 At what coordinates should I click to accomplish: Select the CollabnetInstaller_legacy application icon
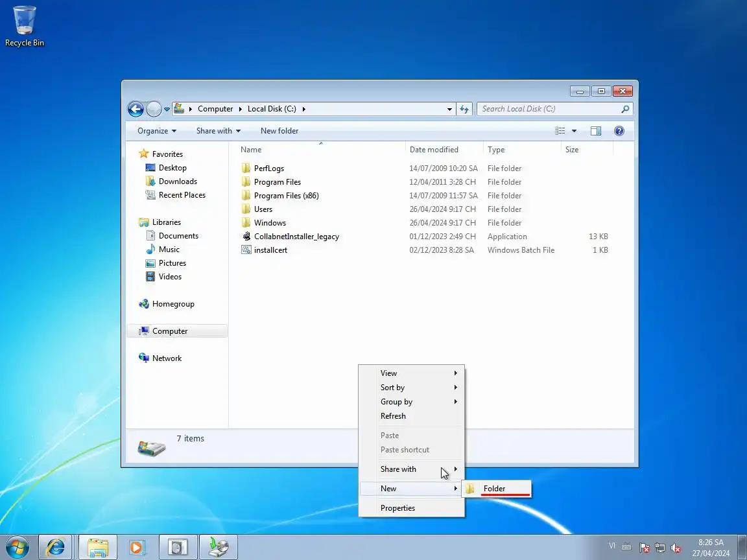tap(246, 236)
